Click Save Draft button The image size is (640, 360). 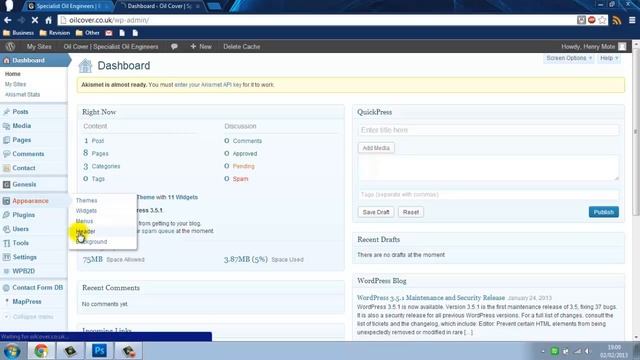[x=376, y=212]
